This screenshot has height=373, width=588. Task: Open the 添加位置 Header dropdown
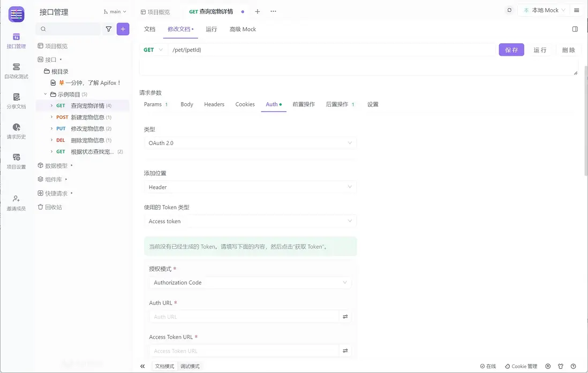250,187
